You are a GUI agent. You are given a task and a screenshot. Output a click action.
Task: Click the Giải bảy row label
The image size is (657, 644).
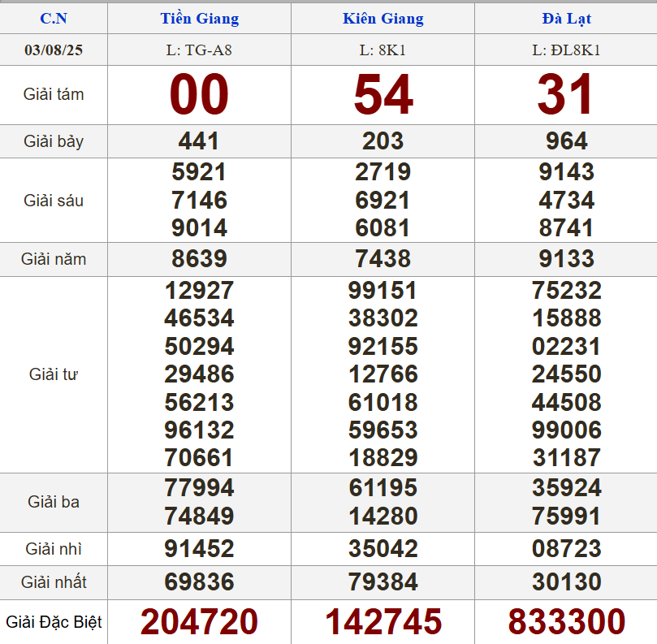coord(54,141)
